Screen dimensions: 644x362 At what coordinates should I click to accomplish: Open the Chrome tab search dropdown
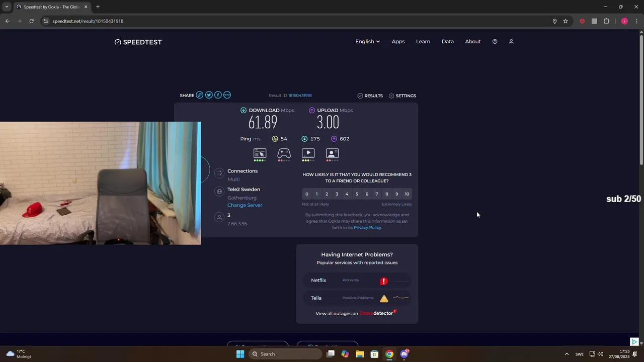(x=7, y=7)
